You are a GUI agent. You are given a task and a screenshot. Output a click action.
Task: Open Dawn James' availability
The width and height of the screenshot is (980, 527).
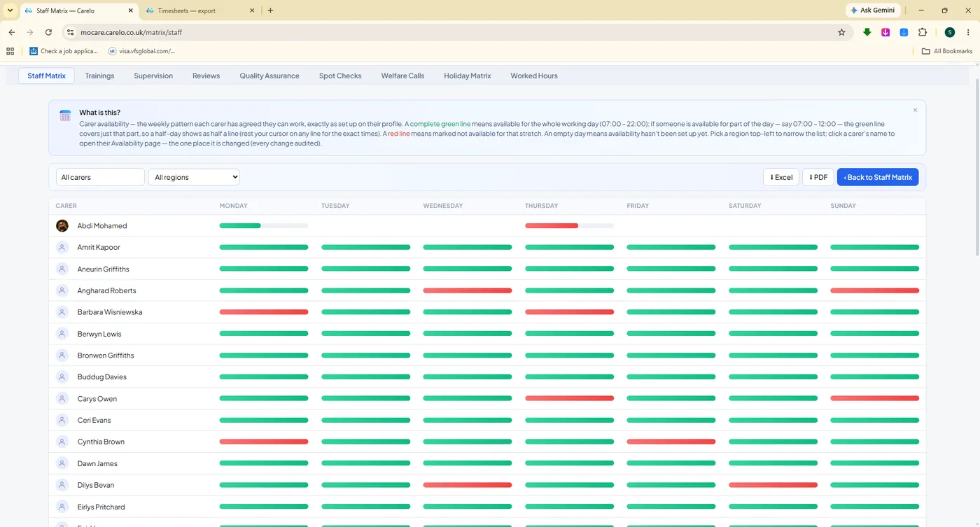coord(97,464)
